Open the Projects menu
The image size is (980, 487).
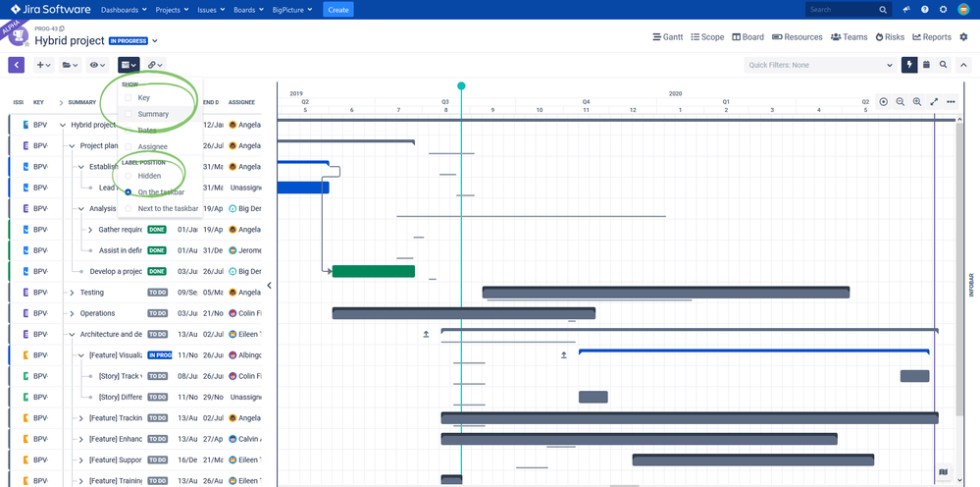click(x=172, y=10)
